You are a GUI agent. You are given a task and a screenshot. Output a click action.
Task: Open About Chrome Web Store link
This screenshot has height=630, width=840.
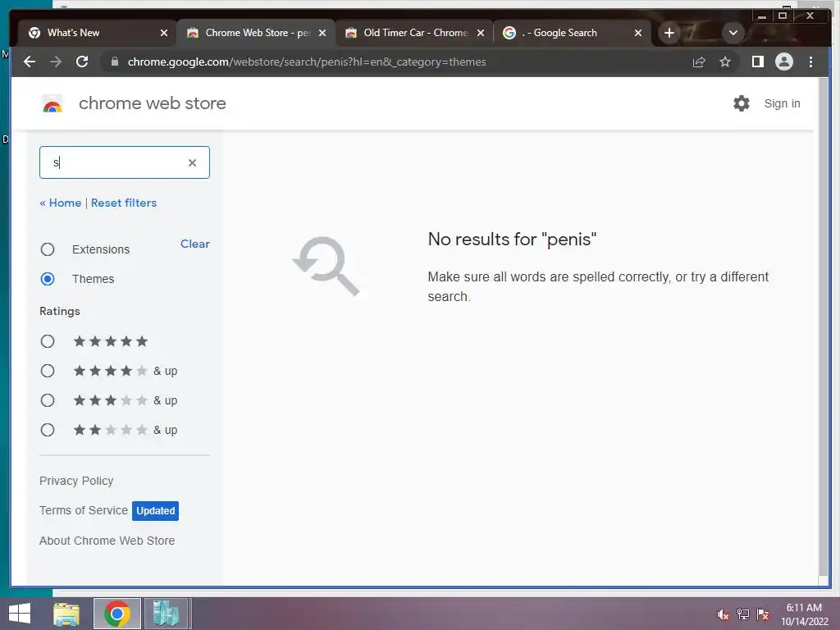pyautogui.click(x=107, y=541)
